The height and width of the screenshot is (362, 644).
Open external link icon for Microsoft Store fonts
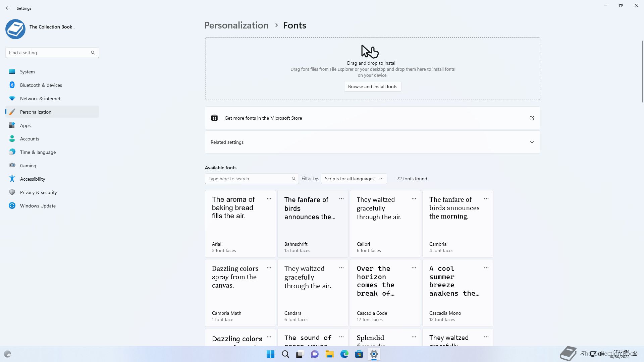[x=532, y=118]
